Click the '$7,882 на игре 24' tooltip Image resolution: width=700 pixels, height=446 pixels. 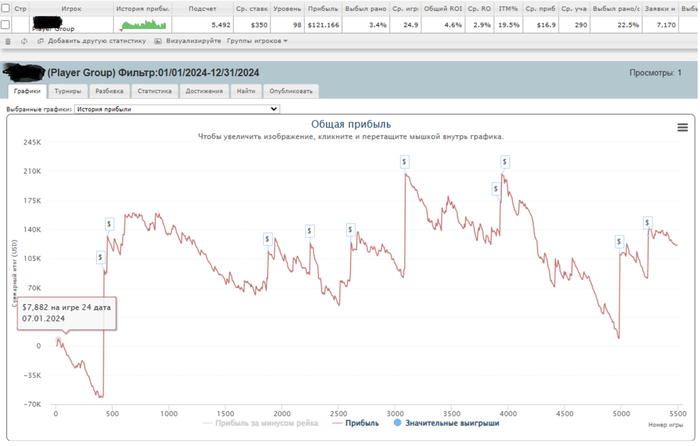(67, 313)
